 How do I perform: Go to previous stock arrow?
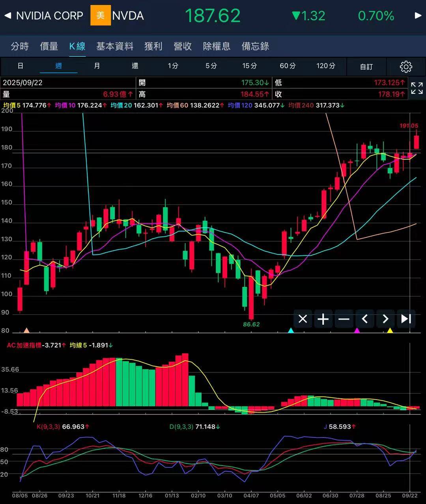[x=7, y=16]
